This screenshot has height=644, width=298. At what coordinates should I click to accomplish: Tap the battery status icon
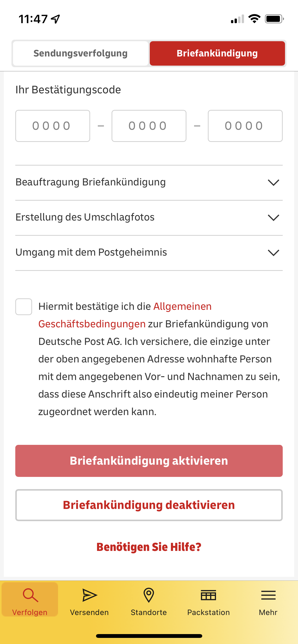click(x=274, y=19)
